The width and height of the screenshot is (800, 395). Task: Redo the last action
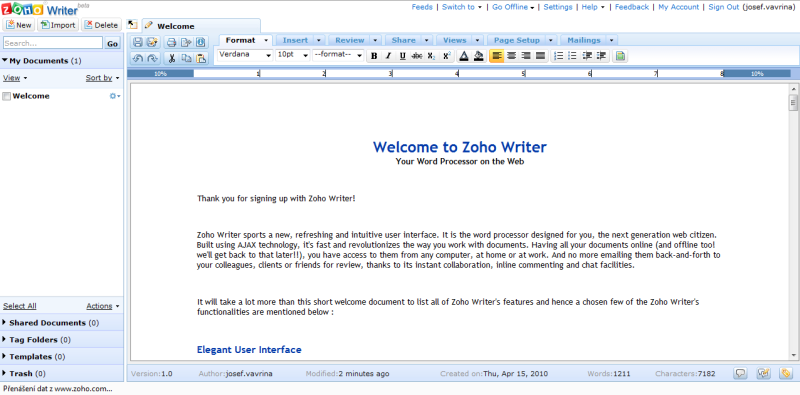(x=152, y=58)
